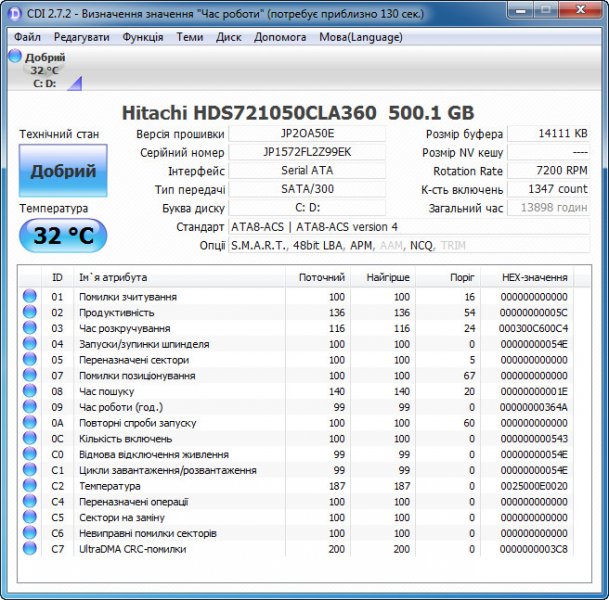Click the 13898 годин total hours field
Screen dimensions: 609x600
[549, 207]
